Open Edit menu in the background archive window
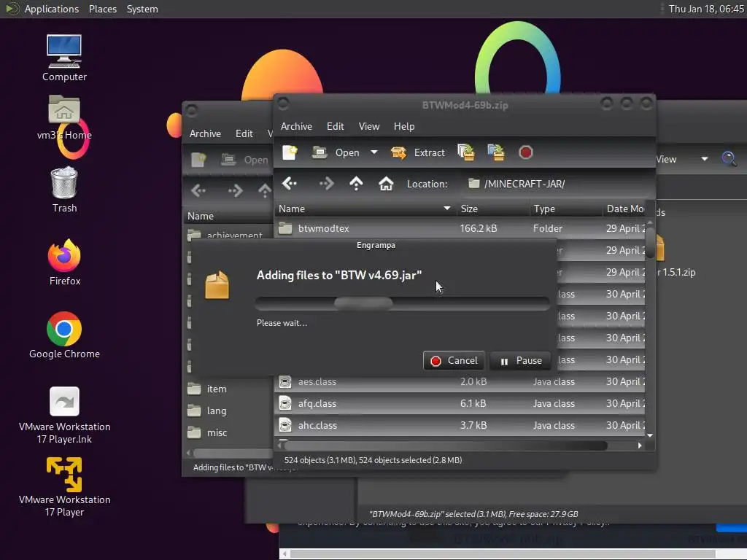The image size is (747, 560). 244,134
